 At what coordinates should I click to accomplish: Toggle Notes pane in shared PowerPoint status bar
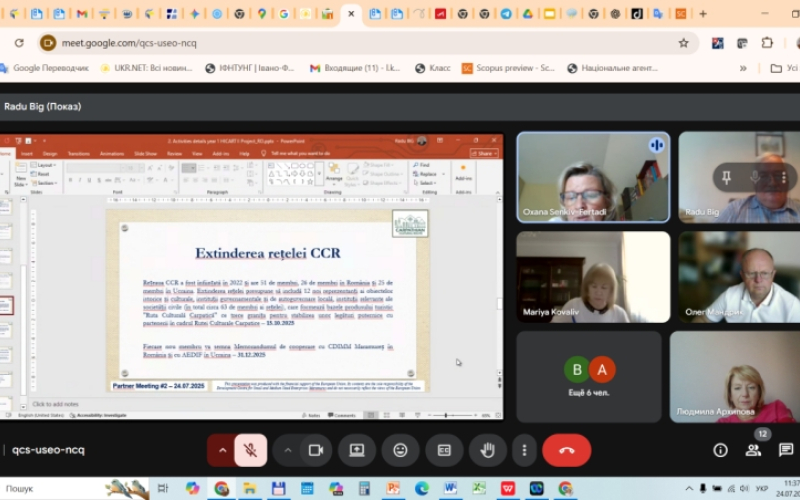click(x=311, y=415)
